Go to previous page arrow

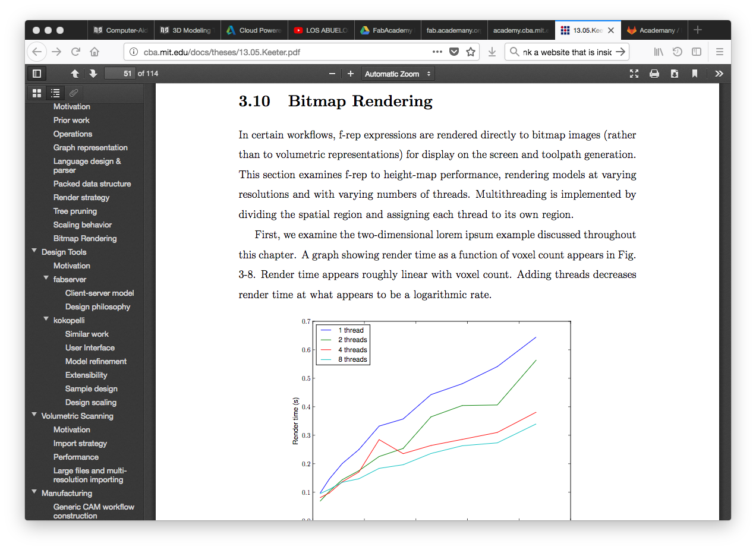pos(75,74)
